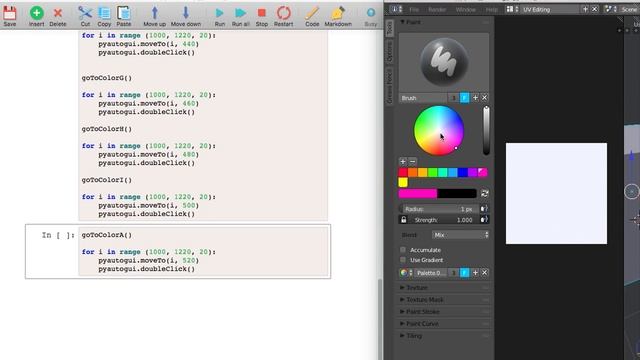640x360 pixels.
Task: Select the dark blue palette swatch
Action: pos(462,172)
